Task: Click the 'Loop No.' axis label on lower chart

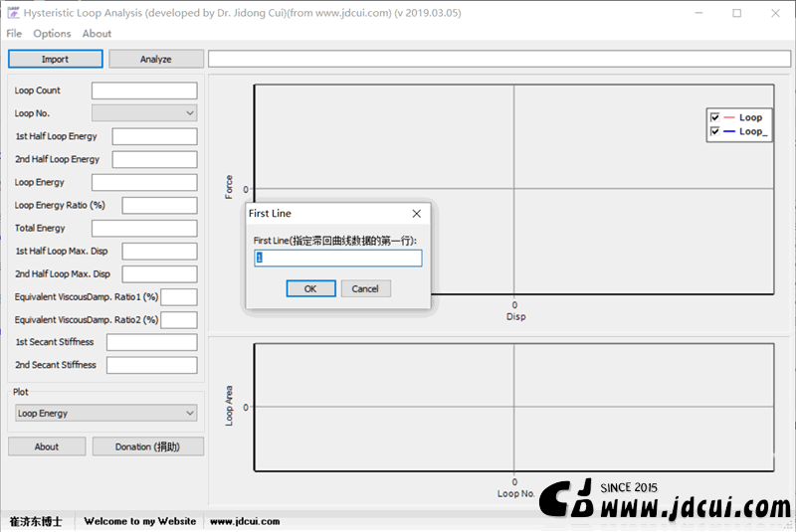Action: point(515,493)
